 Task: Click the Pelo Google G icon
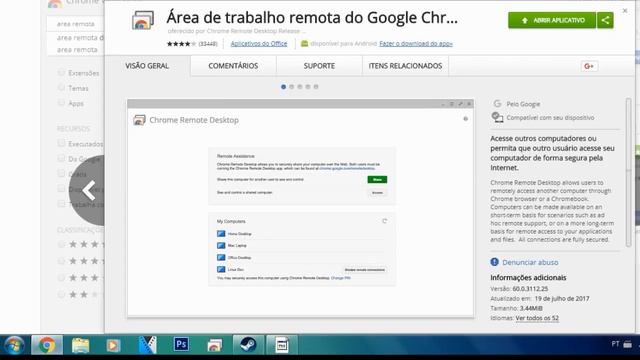(x=497, y=104)
